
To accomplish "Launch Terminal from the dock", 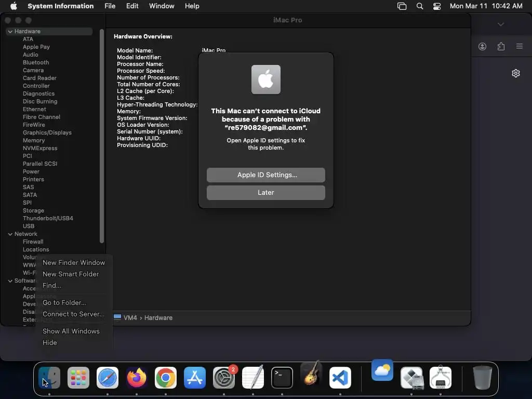I will (282, 378).
